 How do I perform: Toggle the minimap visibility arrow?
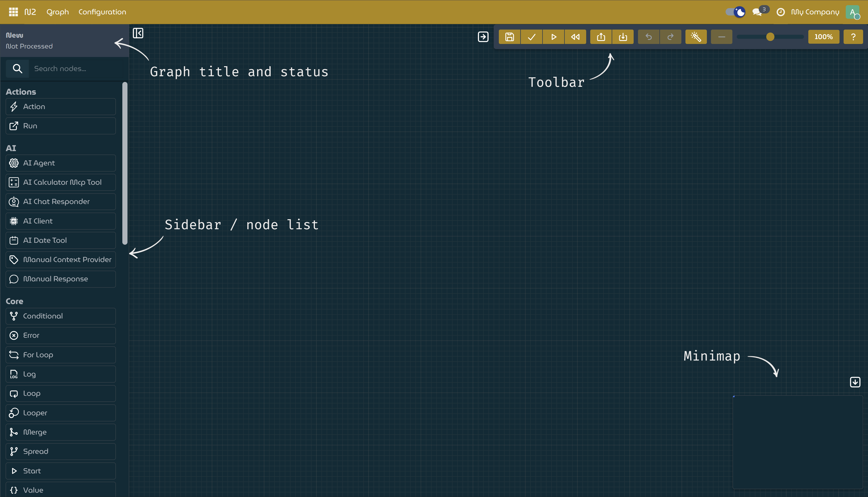tap(855, 382)
